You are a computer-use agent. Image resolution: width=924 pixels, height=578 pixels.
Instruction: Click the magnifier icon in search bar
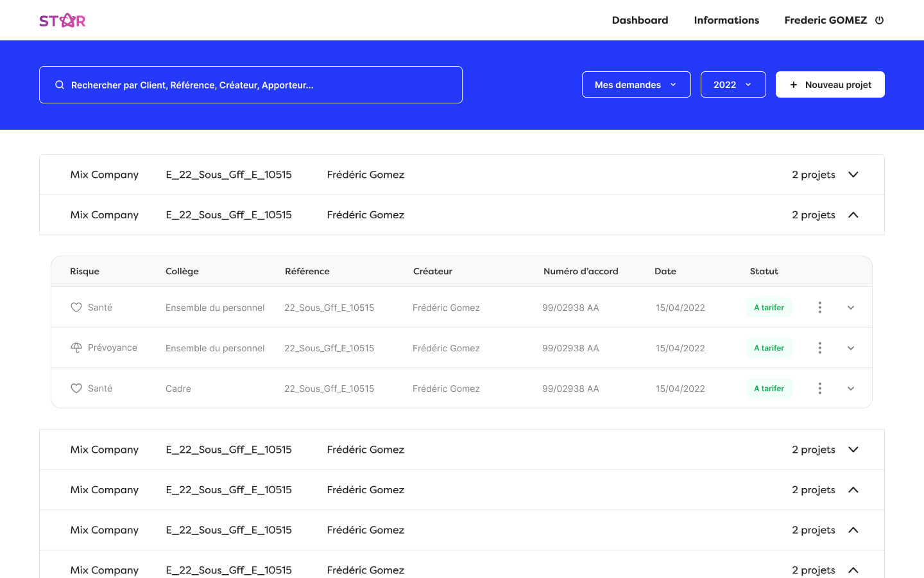click(60, 85)
